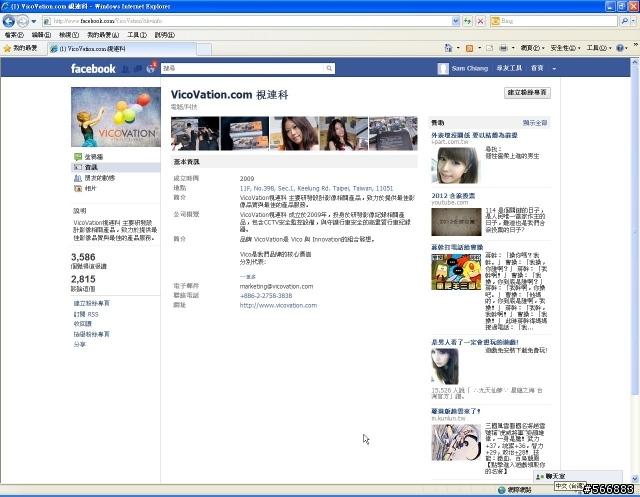This screenshot has height=497, width=640.
Task: Open the first menu bar item (File)
Action: pos(14,35)
